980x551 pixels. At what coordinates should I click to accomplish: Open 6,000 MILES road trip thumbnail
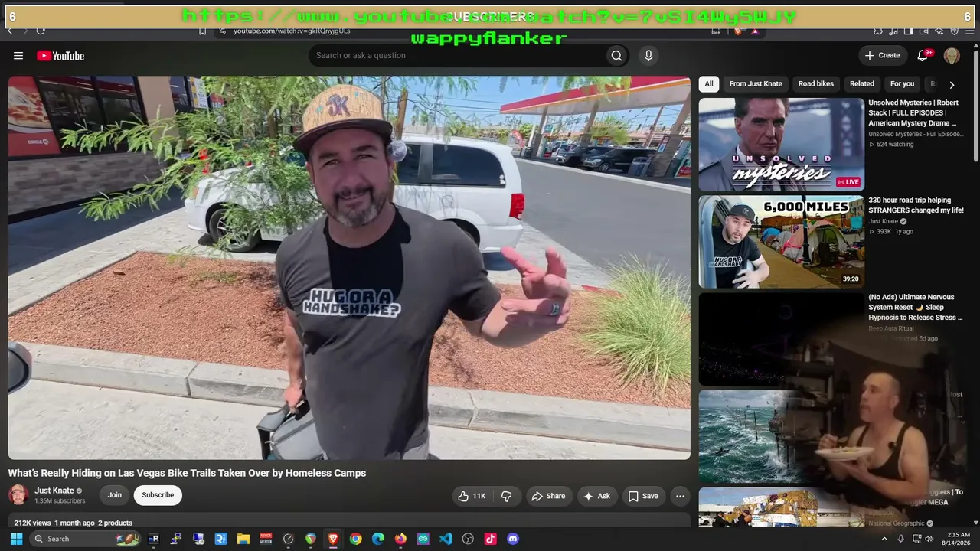[x=781, y=242]
